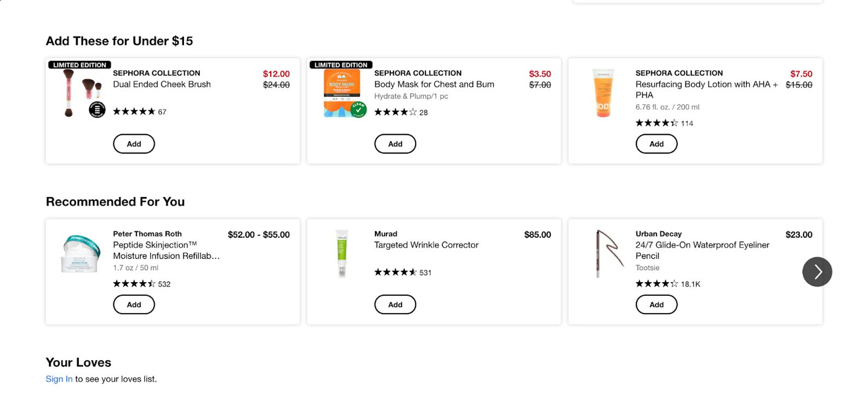This screenshot has width=868, height=396.
Task: Click the star rating for Dual Ended Cheek Brush
Action: pos(134,112)
